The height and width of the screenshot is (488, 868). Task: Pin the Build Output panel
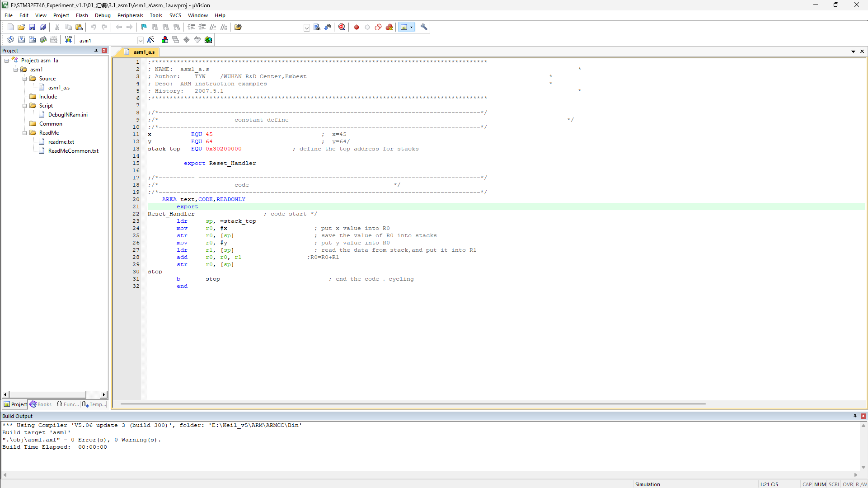pos(854,416)
